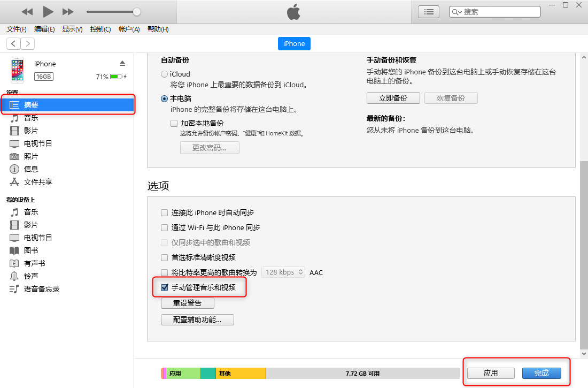
Task: Click the battery indicator icon
Action: coord(116,77)
